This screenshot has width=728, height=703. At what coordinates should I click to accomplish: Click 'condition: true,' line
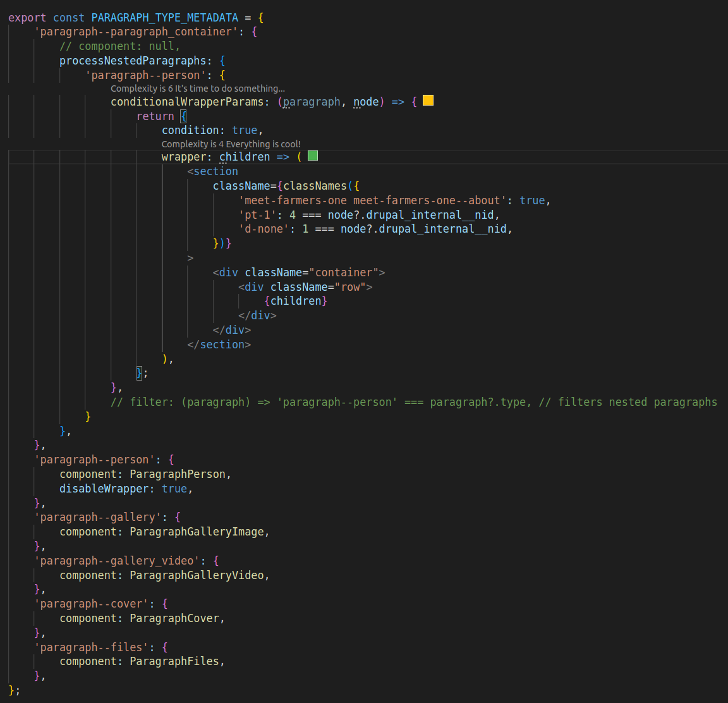click(x=212, y=130)
